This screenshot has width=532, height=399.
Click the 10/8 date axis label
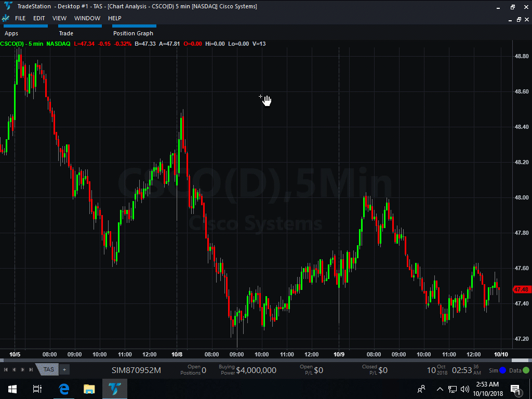pyautogui.click(x=177, y=354)
